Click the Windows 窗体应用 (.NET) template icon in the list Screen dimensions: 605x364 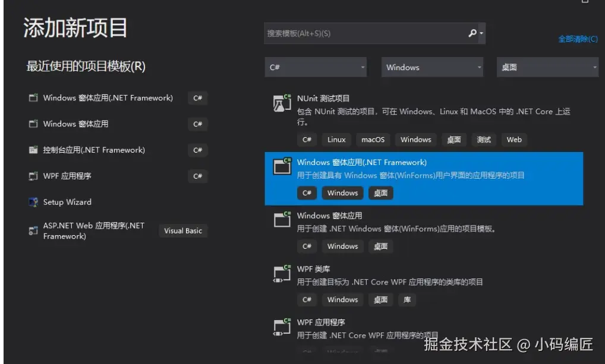tap(282, 220)
